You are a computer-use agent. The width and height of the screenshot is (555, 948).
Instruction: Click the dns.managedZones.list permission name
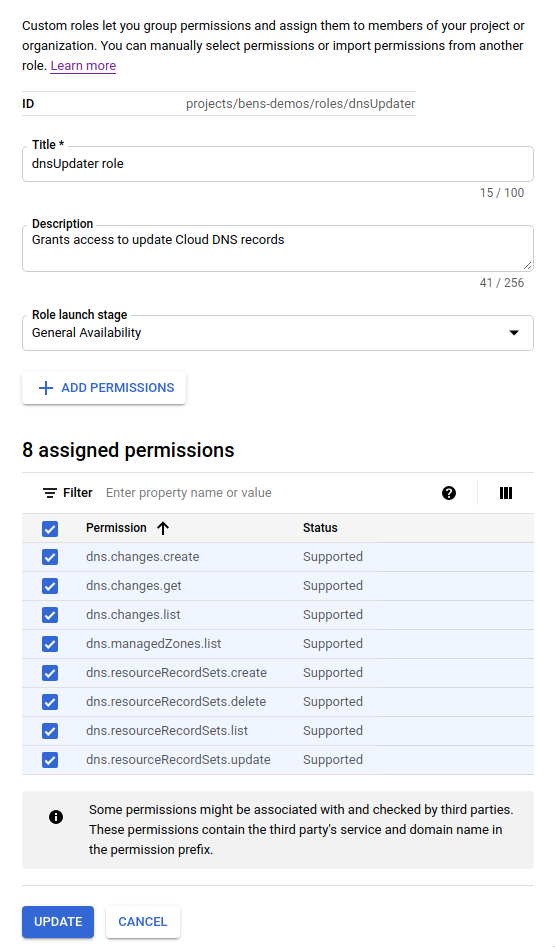tap(154, 644)
